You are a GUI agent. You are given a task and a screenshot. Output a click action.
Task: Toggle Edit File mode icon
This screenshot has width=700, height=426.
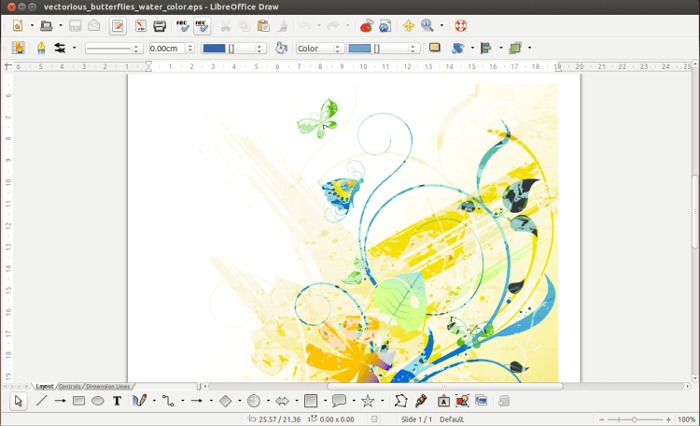[x=118, y=25]
